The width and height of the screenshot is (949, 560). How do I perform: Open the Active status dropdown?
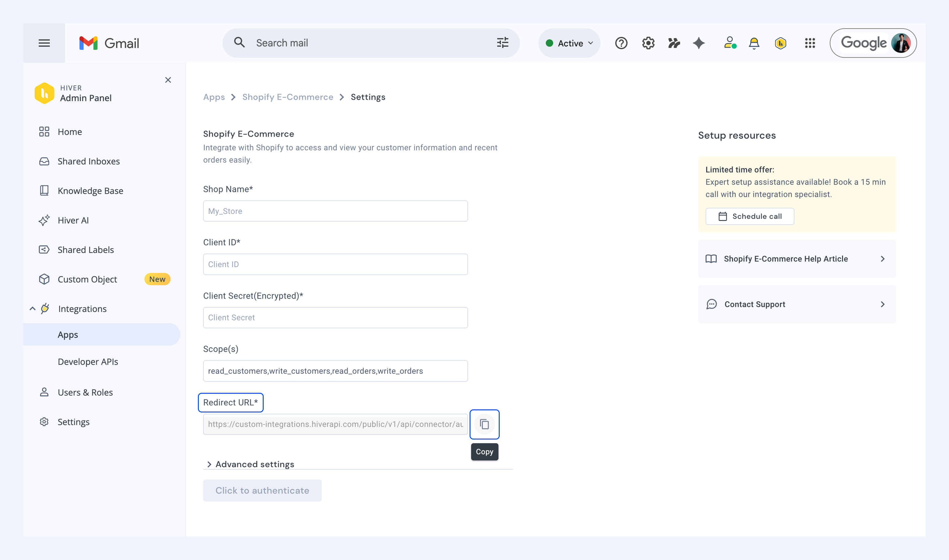coord(569,43)
